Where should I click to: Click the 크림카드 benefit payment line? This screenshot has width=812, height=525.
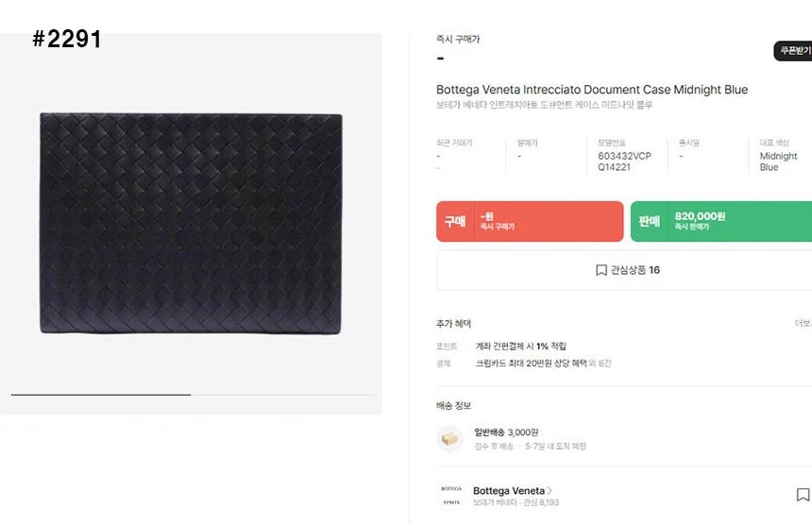[532, 364]
